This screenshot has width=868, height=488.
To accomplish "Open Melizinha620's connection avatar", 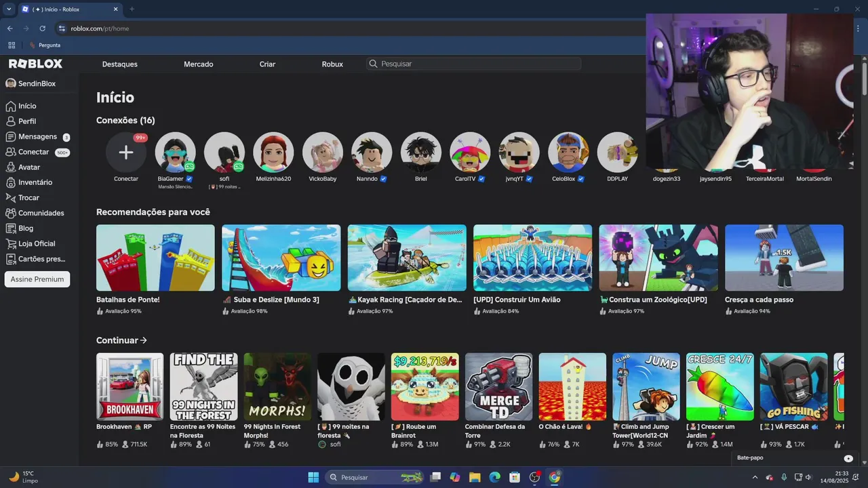I will [x=273, y=152].
